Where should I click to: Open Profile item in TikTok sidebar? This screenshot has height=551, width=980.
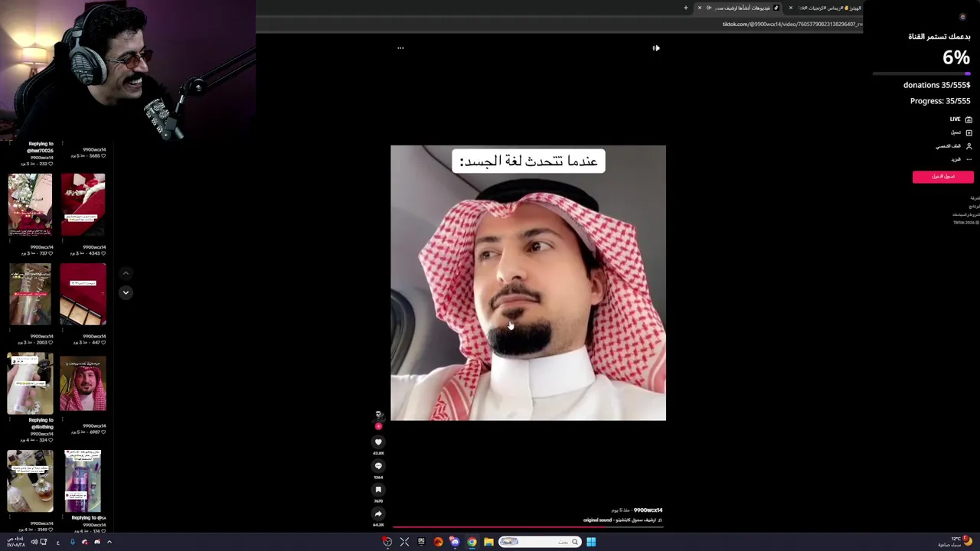[954, 146]
